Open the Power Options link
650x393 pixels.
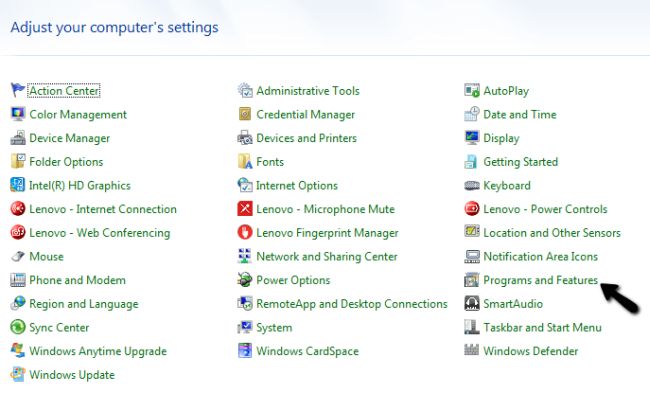[x=293, y=280]
